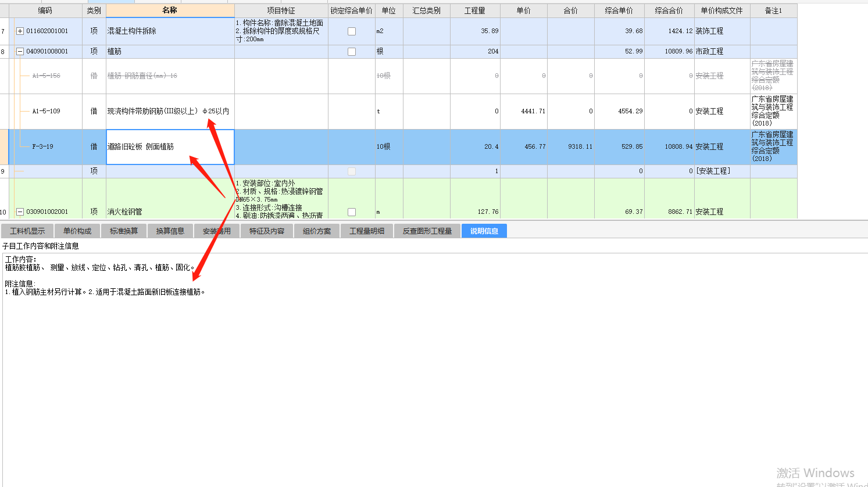Click total price 9318.11
This screenshot has height=487, width=868.
click(x=580, y=147)
